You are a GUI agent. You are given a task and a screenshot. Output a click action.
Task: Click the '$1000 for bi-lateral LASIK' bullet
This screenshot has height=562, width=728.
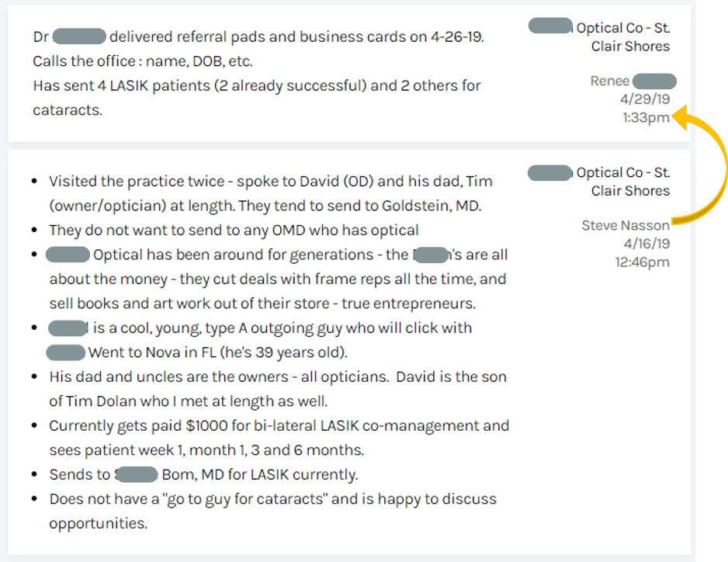[279, 426]
